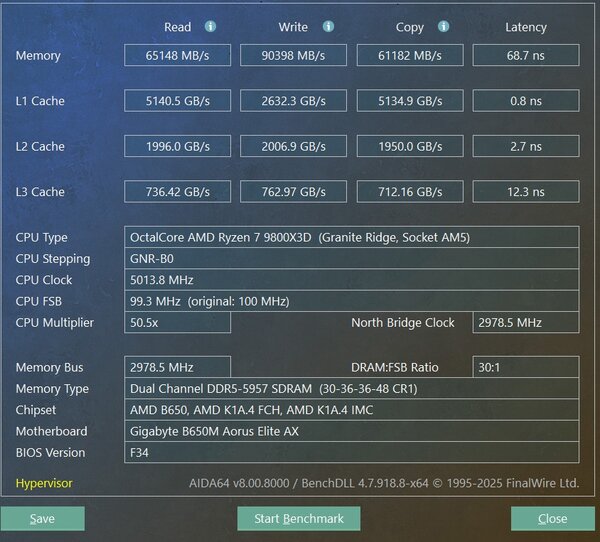Click the Motherboard label
The height and width of the screenshot is (542, 600).
(52, 431)
